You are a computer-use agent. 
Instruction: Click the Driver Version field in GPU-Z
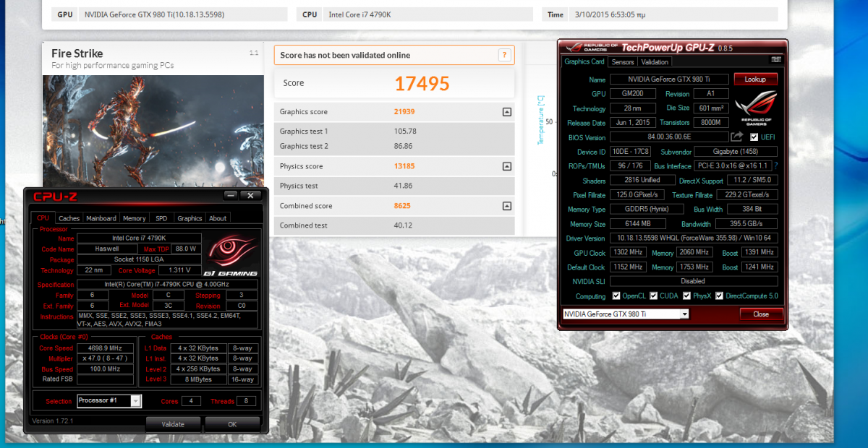694,238
